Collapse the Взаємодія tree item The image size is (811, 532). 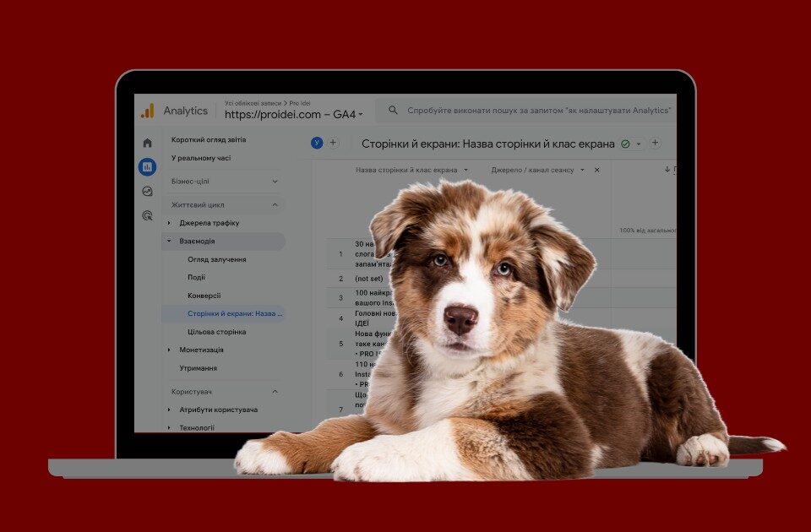[169, 242]
